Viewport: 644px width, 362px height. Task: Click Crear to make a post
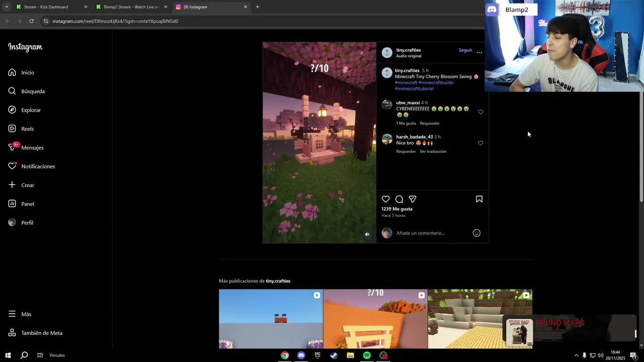pos(21,185)
